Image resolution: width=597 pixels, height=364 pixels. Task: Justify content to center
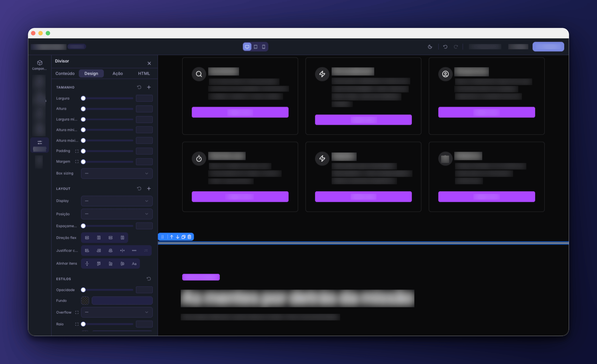tap(111, 250)
